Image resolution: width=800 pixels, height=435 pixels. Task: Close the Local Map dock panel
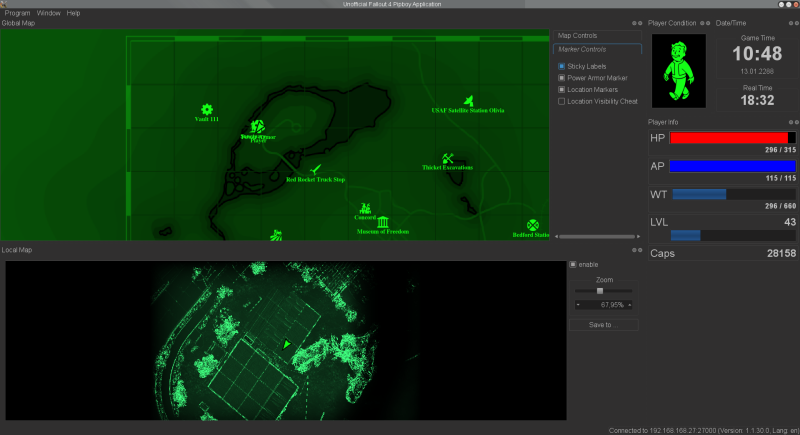pyautogui.click(x=640, y=250)
